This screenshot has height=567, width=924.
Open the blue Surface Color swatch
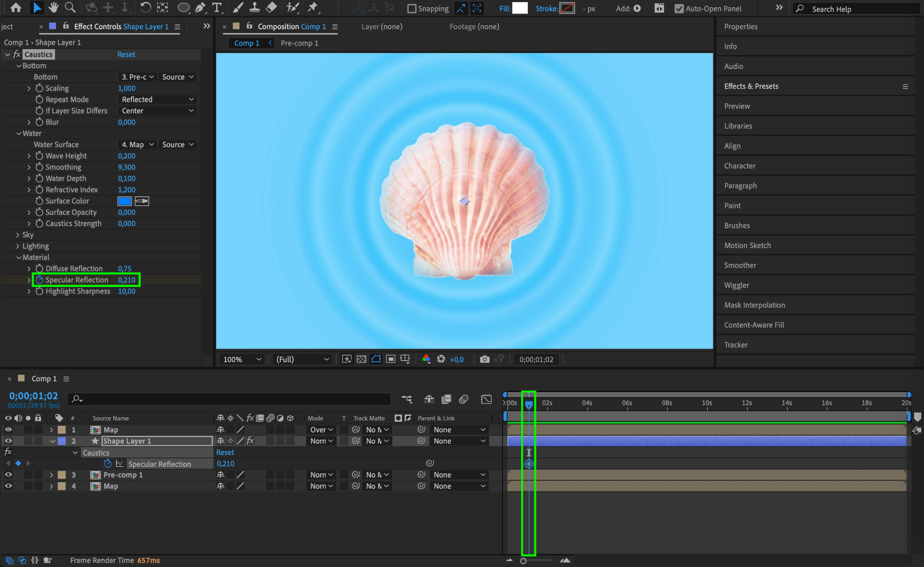(125, 201)
